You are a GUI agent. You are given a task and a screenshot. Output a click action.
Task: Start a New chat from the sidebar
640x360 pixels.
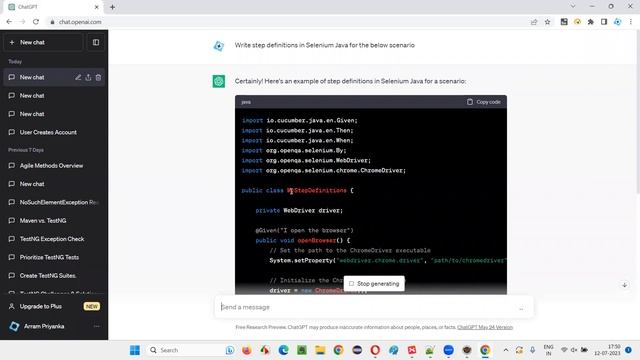tap(43, 42)
